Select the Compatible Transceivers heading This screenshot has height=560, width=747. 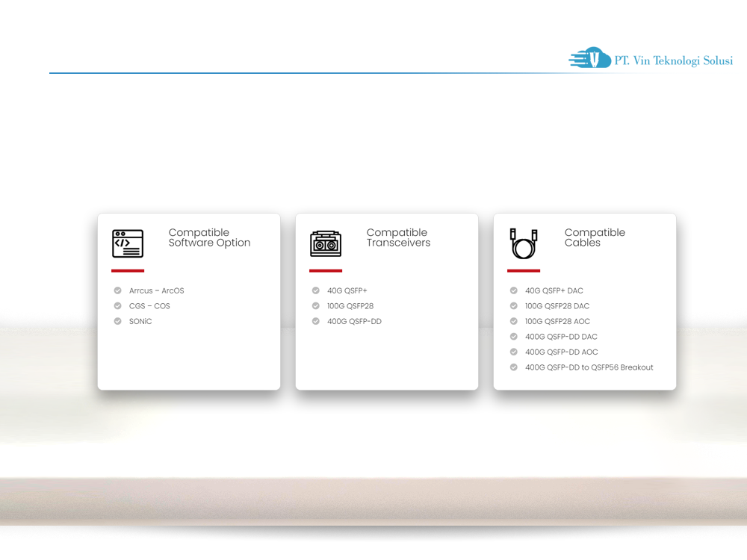pos(397,237)
